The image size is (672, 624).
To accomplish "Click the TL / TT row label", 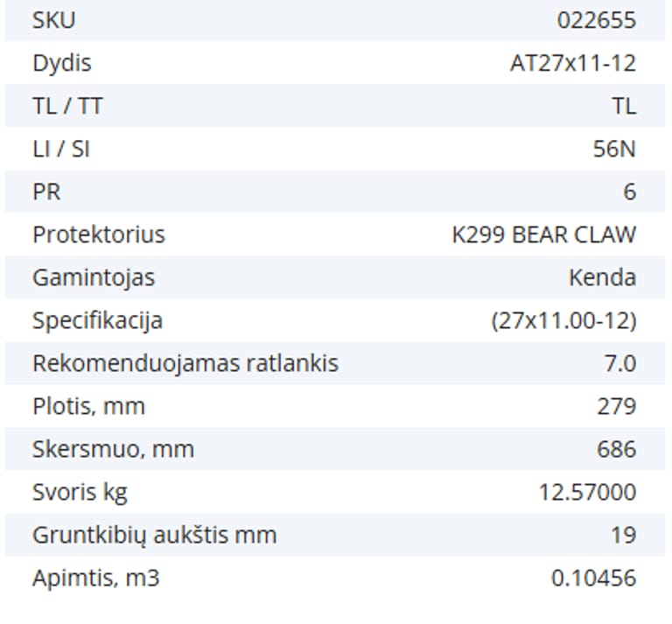I will coord(67,106).
